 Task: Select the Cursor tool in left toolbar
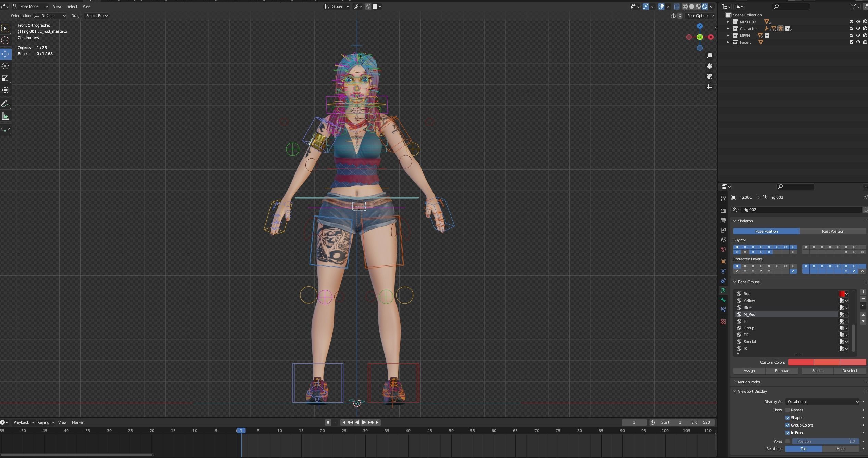(x=5, y=40)
